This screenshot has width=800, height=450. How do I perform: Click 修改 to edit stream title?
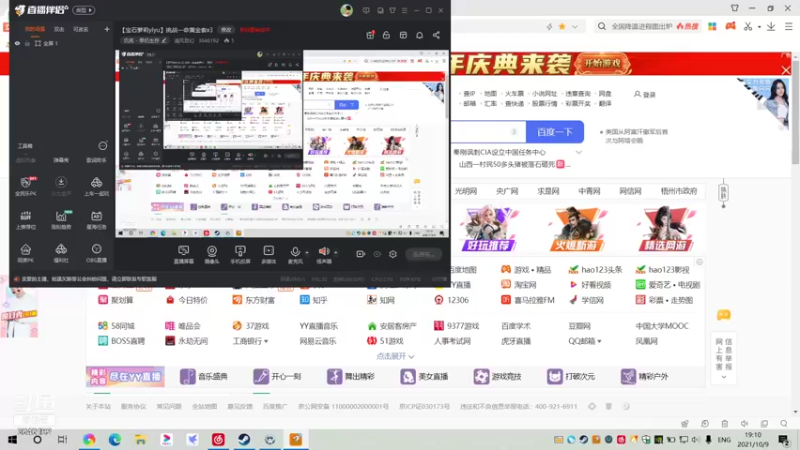[226, 30]
